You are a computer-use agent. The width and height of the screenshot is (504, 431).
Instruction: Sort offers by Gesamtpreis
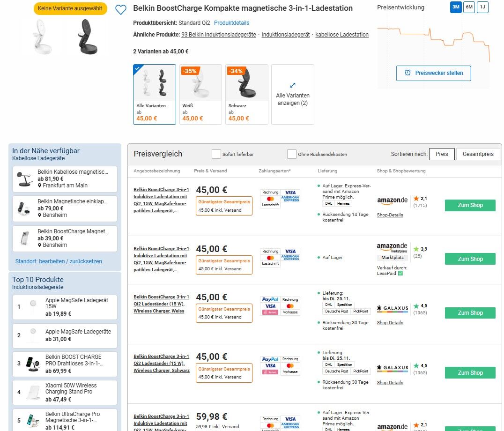coord(478,154)
